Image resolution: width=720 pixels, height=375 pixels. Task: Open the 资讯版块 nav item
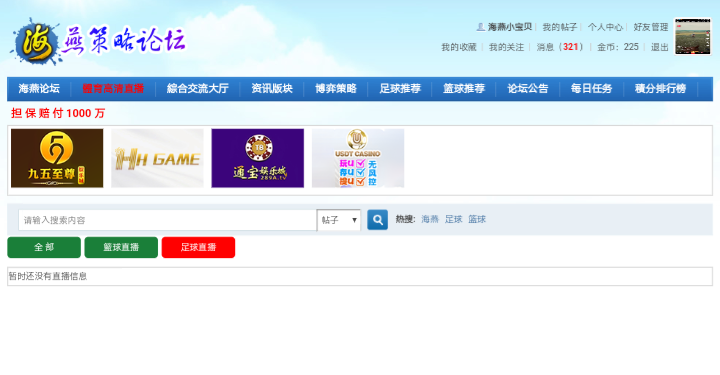click(x=272, y=89)
